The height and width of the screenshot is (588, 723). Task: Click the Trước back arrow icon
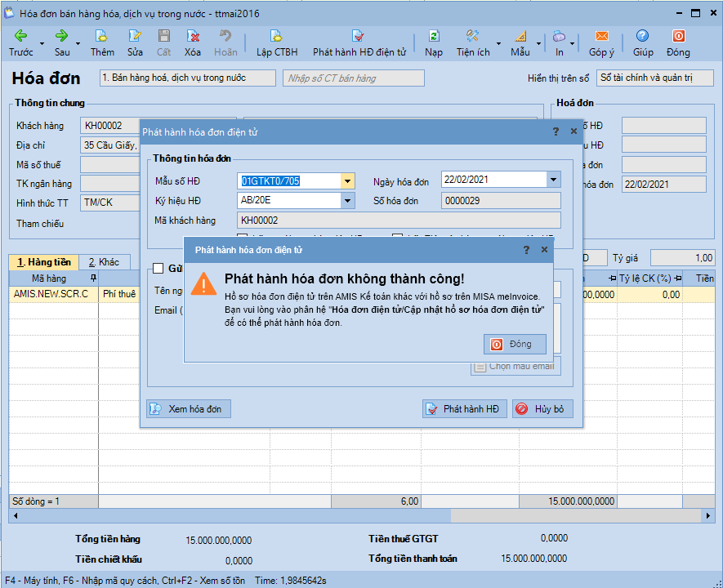20,36
